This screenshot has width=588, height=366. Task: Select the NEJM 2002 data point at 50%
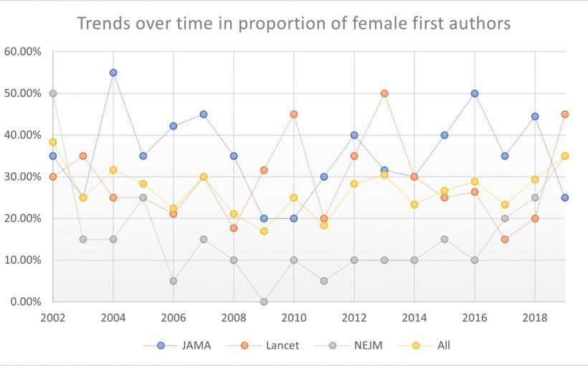(53, 93)
